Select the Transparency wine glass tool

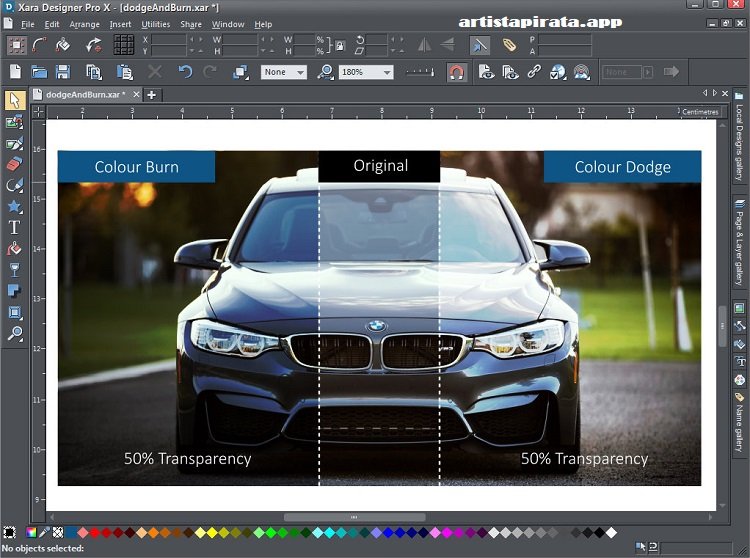click(14, 270)
